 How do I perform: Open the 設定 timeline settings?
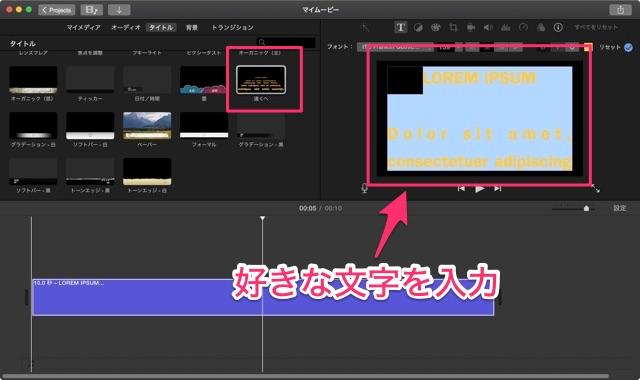(x=619, y=208)
